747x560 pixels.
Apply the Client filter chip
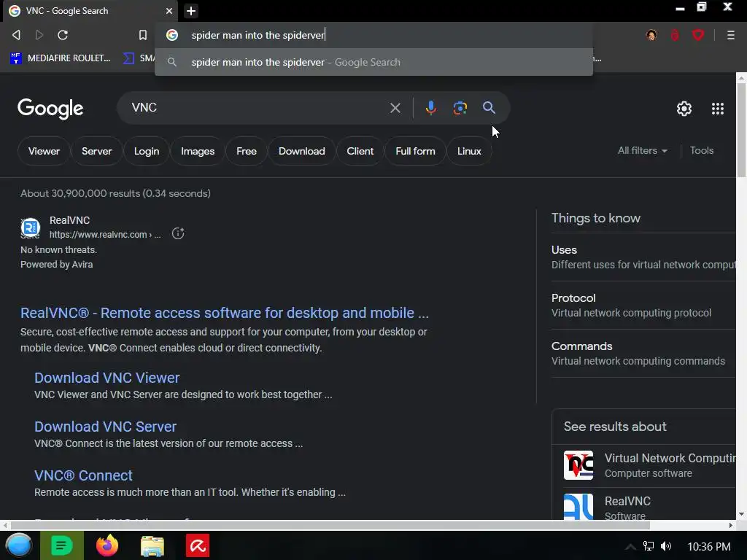tap(360, 151)
